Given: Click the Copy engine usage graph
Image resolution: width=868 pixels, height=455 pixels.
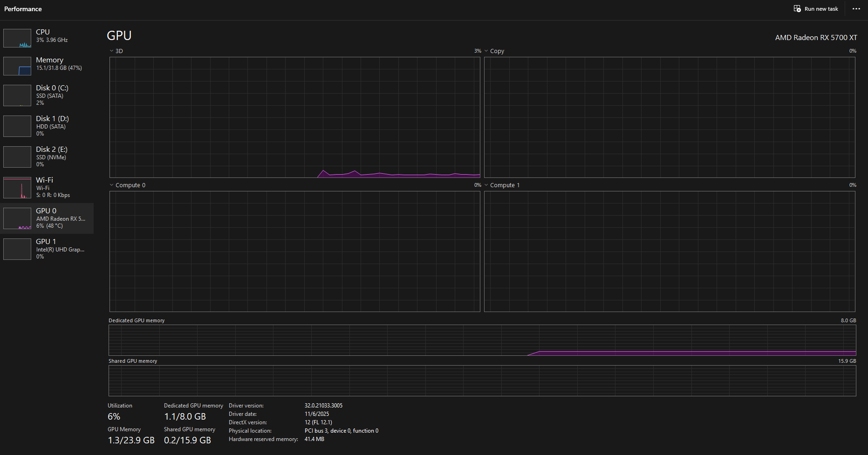Looking at the screenshot, I should coord(670,117).
